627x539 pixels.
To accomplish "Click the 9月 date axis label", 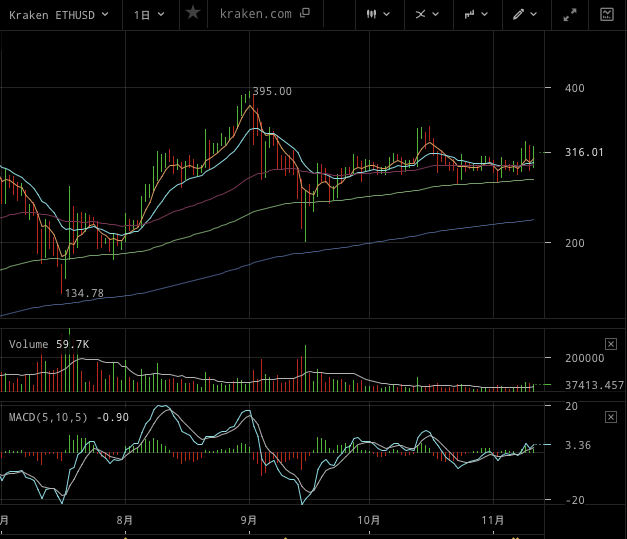I will [x=249, y=520].
